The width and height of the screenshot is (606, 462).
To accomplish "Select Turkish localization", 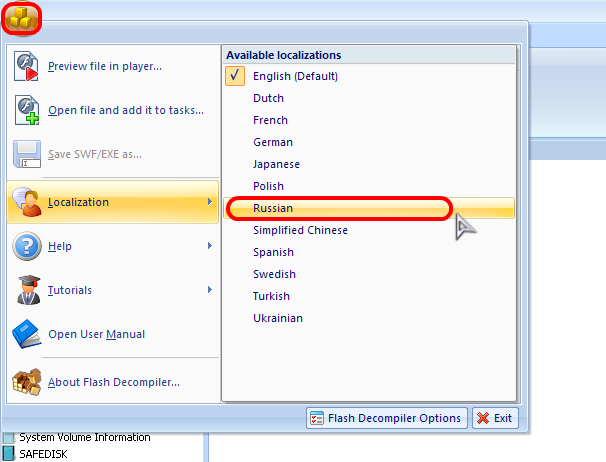I will [369, 296].
